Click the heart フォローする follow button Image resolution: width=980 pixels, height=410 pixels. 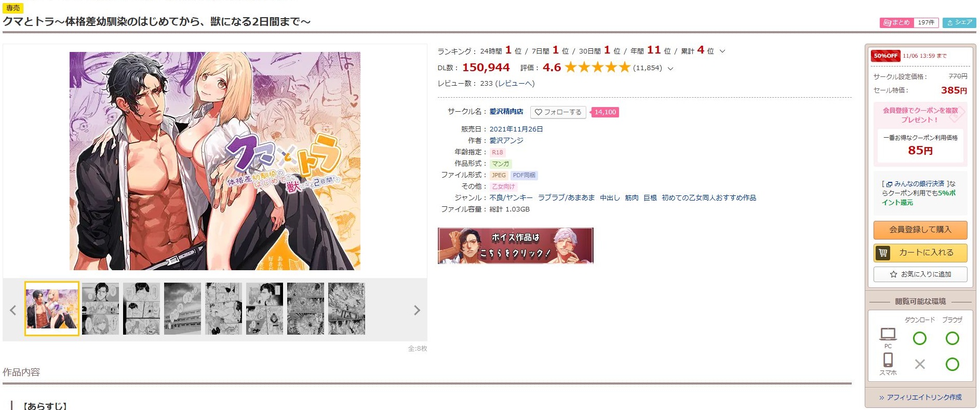558,112
